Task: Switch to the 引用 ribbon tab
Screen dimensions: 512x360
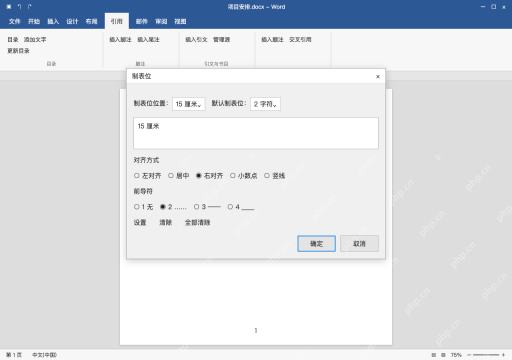Action: [117, 21]
